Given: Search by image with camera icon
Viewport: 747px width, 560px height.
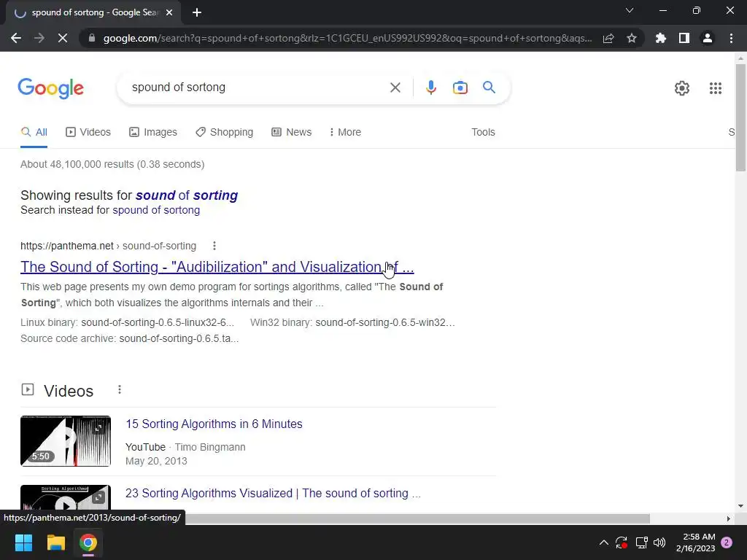Looking at the screenshot, I should [460, 87].
